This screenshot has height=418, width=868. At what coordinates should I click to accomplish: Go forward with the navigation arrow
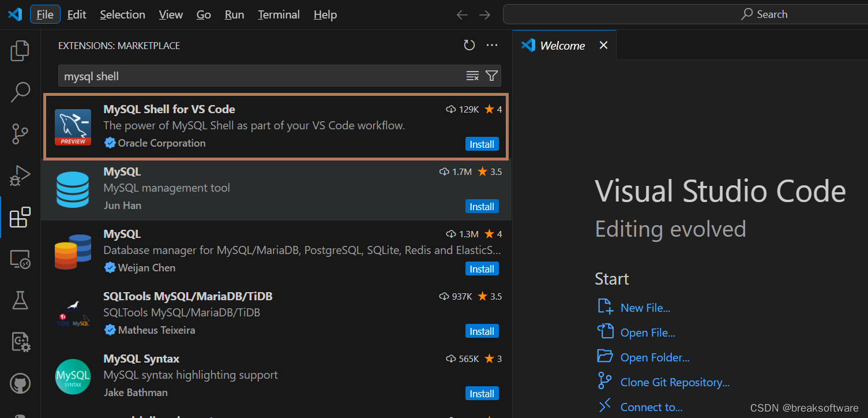pyautogui.click(x=484, y=14)
